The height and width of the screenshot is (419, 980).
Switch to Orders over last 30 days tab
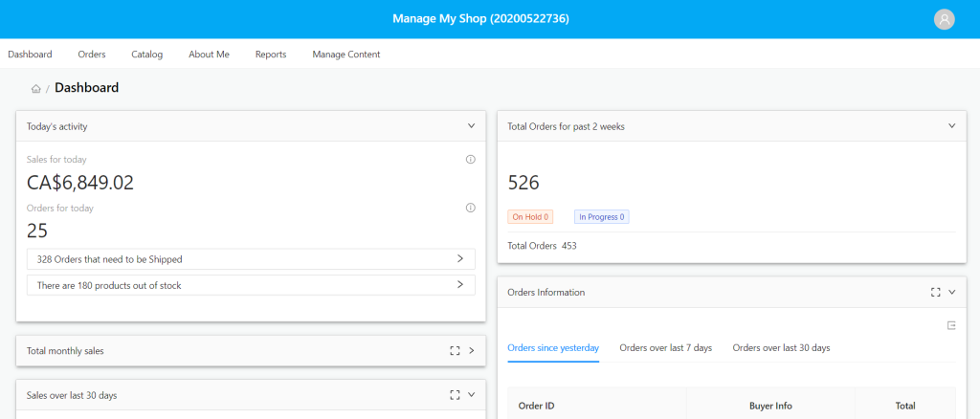coord(781,348)
